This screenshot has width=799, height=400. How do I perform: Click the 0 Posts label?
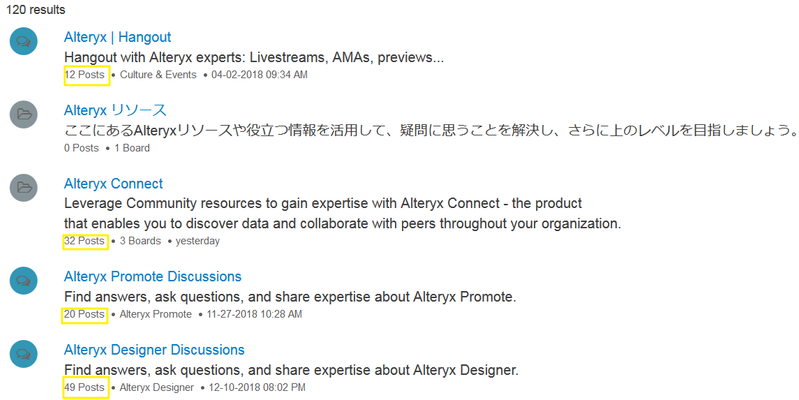(x=82, y=148)
